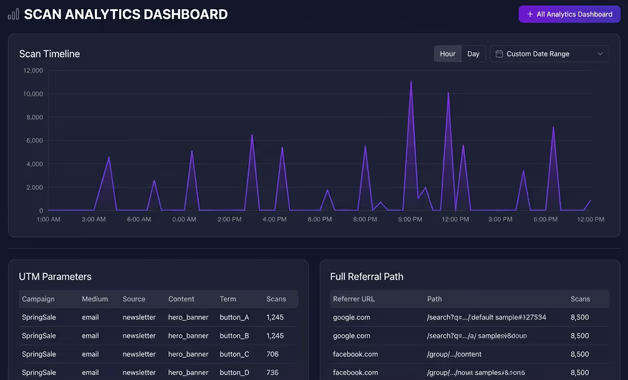Select the tallest peak on the Scan Timeline
Viewport: 628px width, 380px height.
point(411,82)
